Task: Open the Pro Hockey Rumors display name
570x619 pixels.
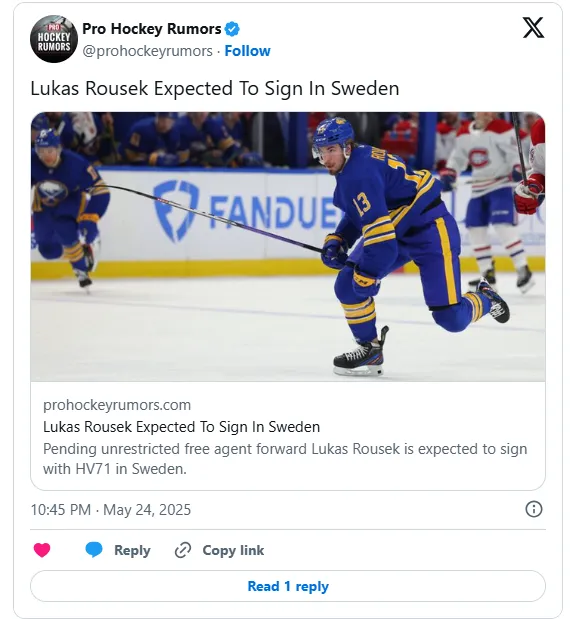Action: tap(152, 29)
